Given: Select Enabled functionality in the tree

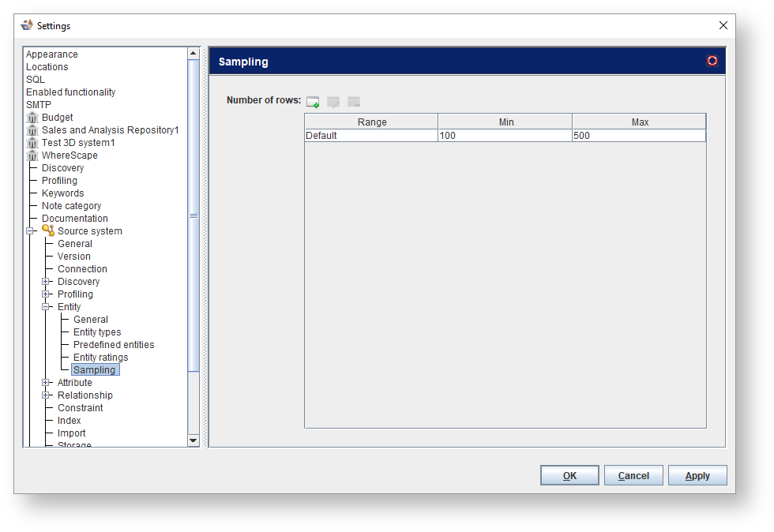Looking at the screenshot, I should [70, 92].
